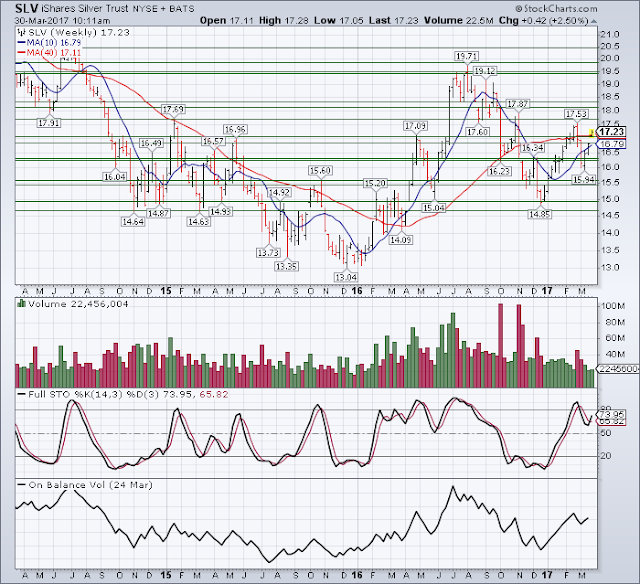
Task: Click the 16.96 price label
Action: pos(235,129)
